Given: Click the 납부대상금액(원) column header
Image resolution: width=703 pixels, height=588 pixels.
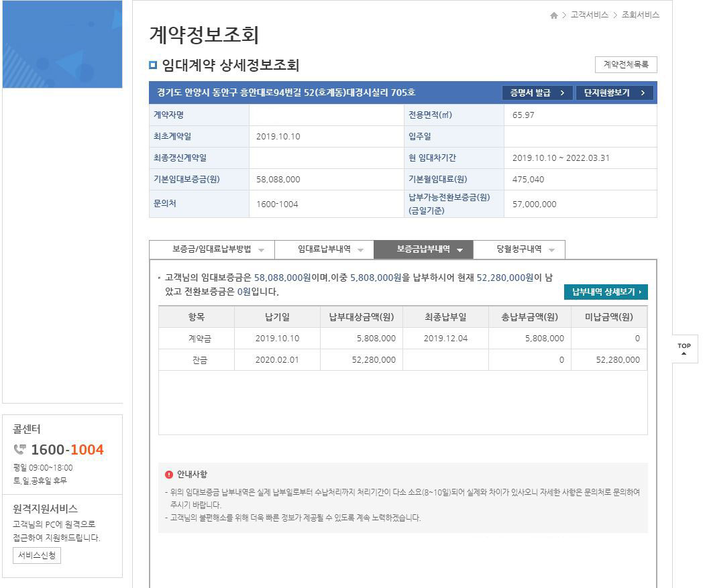Looking at the screenshot, I should point(362,317).
